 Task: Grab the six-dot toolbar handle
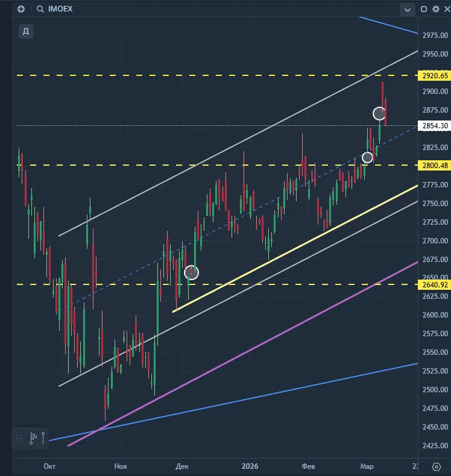point(19,439)
